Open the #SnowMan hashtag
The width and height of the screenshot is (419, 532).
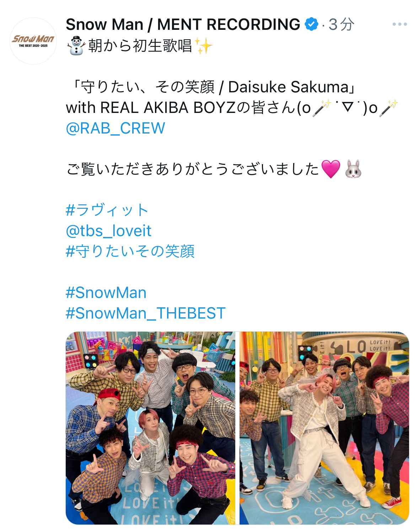click(x=106, y=293)
